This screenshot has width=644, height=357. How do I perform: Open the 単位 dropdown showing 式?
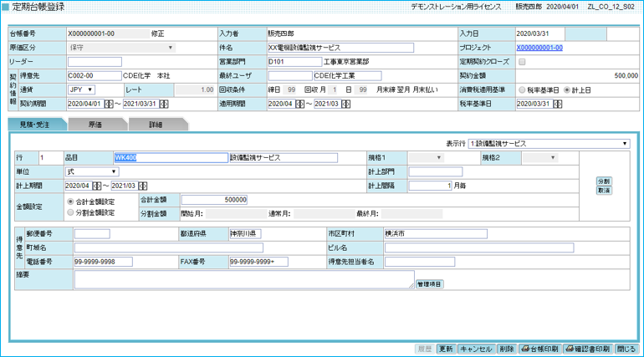point(92,171)
